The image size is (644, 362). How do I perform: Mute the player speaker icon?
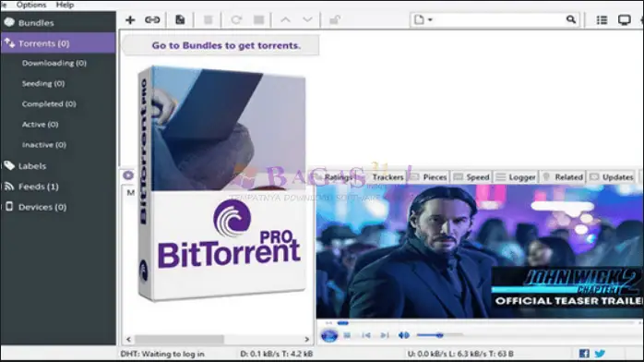coord(404,335)
